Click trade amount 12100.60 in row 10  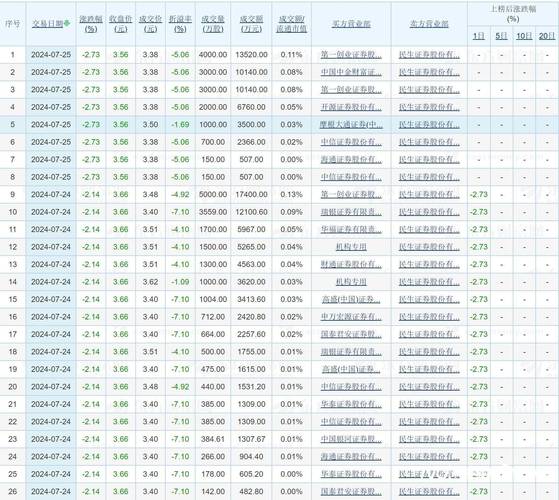click(x=251, y=212)
